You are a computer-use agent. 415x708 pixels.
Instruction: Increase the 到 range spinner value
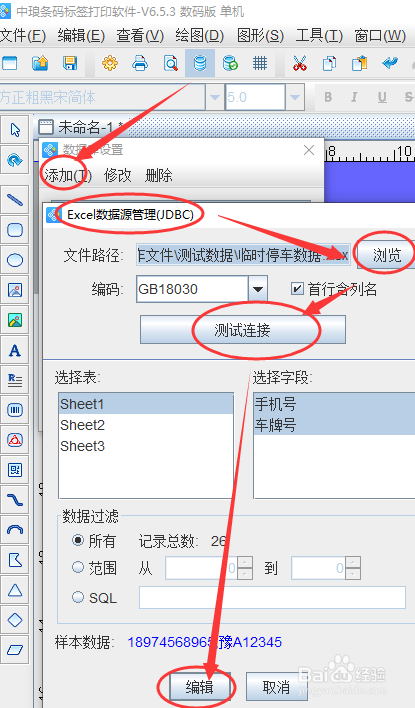click(354, 562)
